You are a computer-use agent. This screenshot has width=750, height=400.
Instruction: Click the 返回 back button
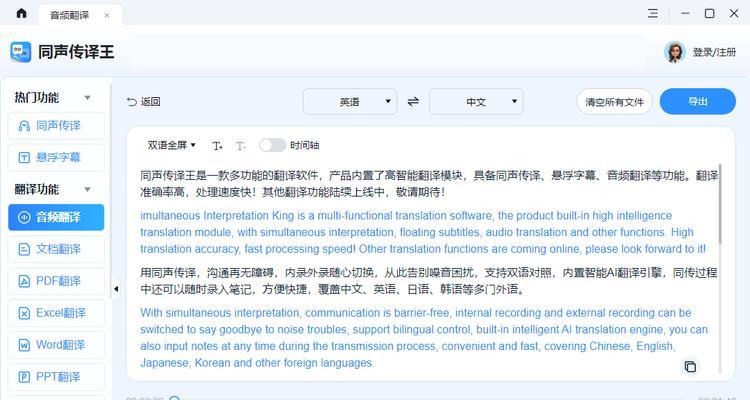[143, 101]
